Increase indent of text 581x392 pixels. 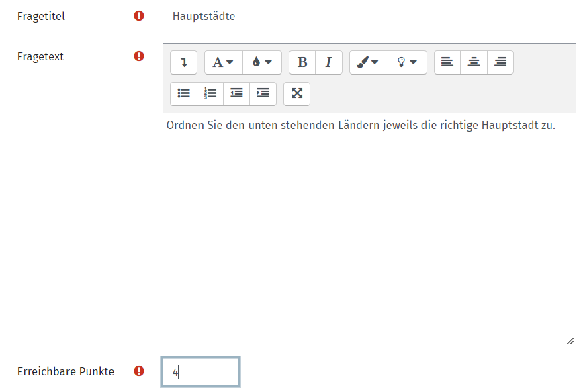pyautogui.click(x=263, y=94)
